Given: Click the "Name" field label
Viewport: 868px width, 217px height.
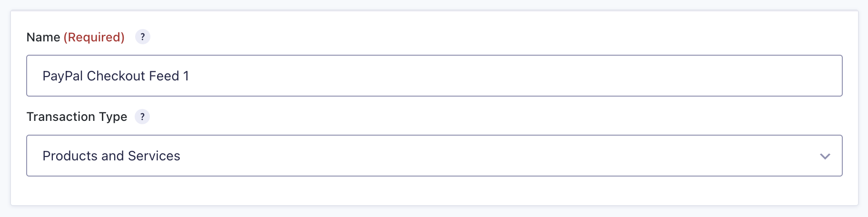Looking at the screenshot, I should coord(43,37).
